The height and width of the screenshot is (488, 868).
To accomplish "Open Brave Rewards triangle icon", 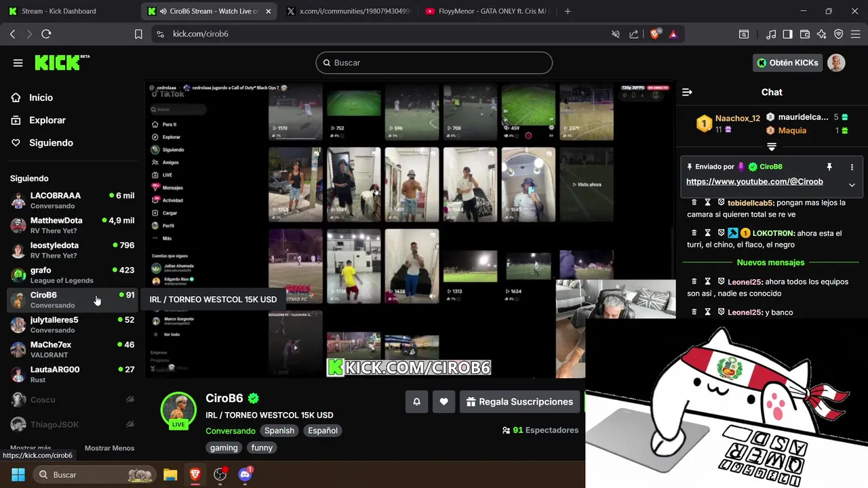I will click(x=673, y=34).
